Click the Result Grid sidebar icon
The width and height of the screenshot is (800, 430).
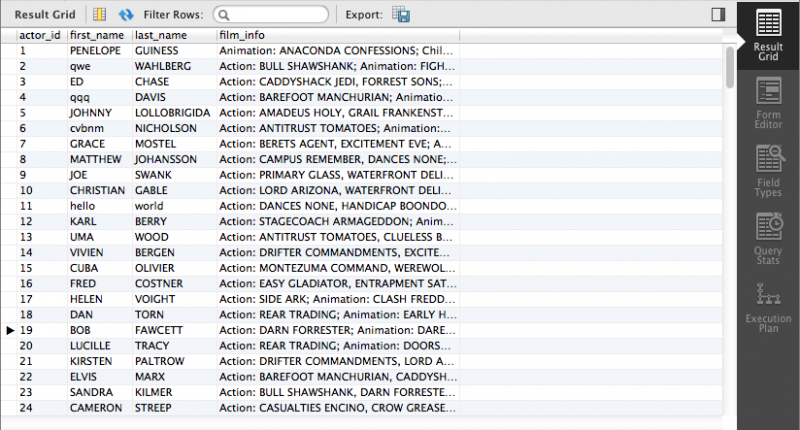768,35
